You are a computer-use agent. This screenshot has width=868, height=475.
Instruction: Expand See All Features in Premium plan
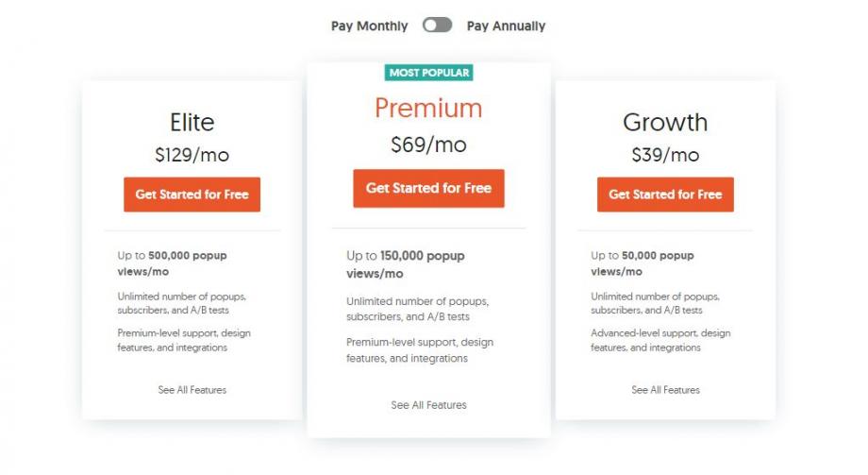pos(428,405)
